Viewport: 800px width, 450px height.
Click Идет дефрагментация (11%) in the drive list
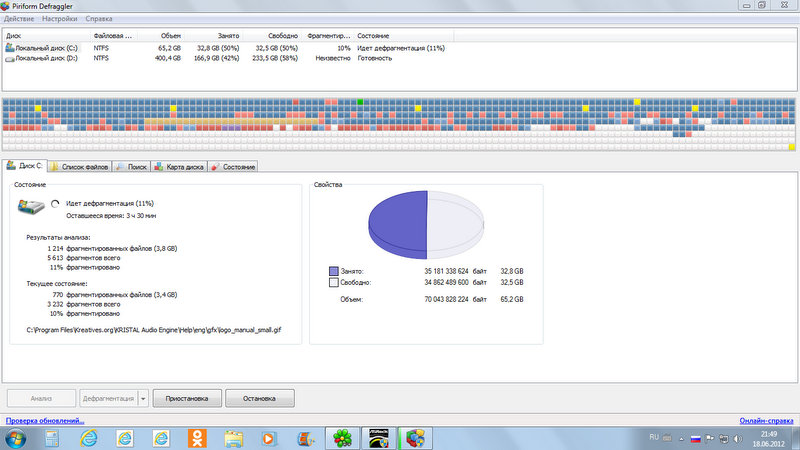tap(401, 48)
